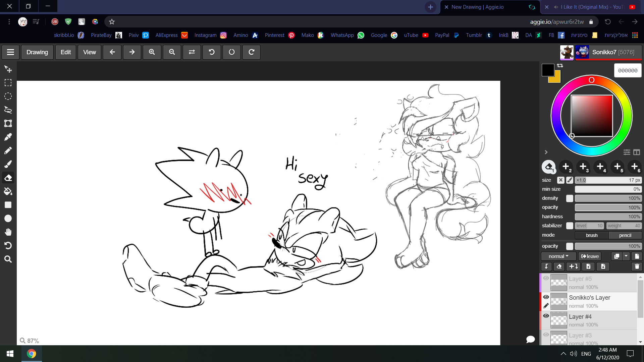Image resolution: width=644 pixels, height=362 pixels.
Task: Click the leave button
Action: click(x=590, y=256)
